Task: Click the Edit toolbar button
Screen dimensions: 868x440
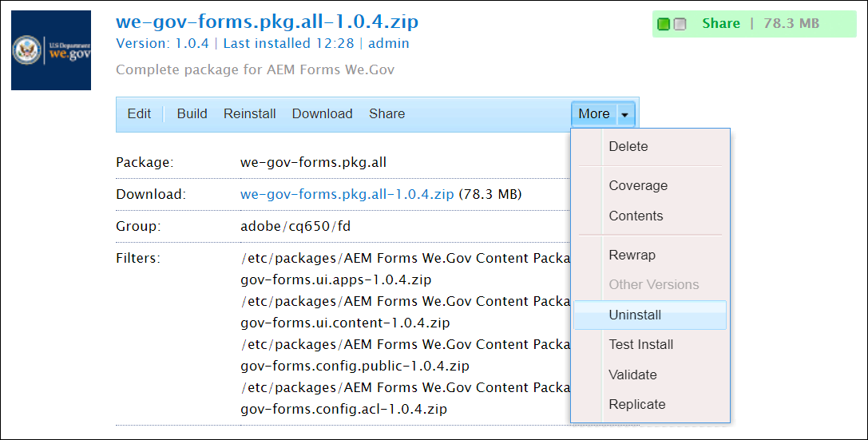Action: pyautogui.click(x=139, y=114)
